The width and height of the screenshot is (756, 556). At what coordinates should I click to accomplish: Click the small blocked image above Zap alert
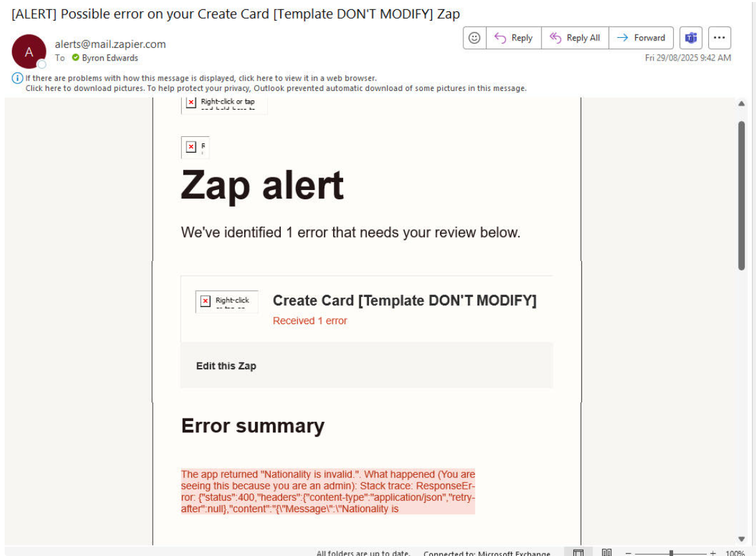194,147
